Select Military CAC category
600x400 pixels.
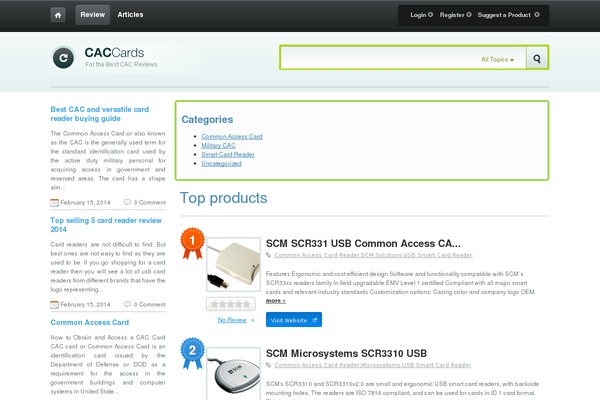pyautogui.click(x=218, y=145)
